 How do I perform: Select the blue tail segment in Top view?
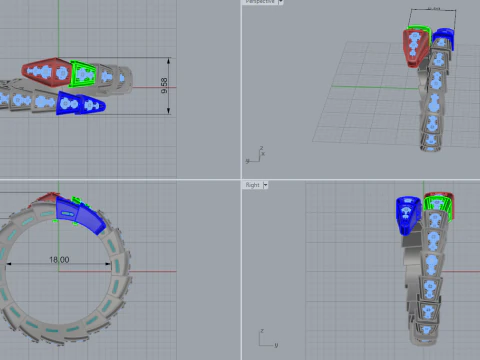pos(81,103)
